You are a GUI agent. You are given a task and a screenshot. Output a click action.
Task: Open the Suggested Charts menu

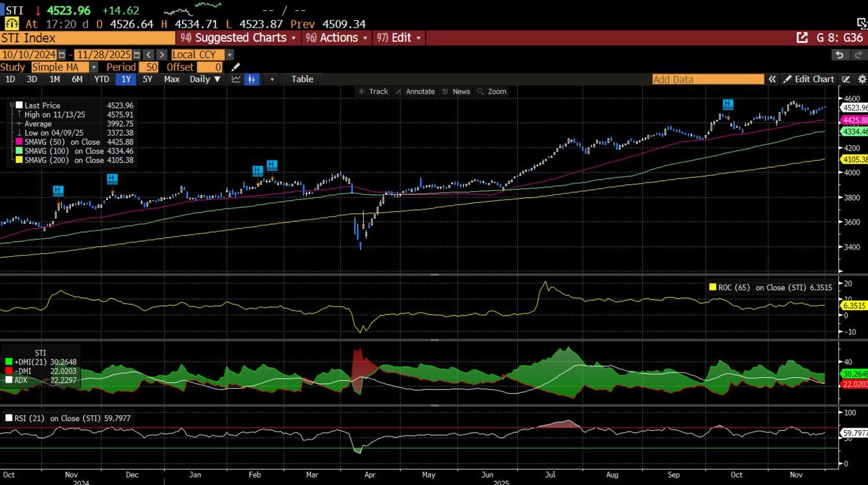click(x=239, y=38)
